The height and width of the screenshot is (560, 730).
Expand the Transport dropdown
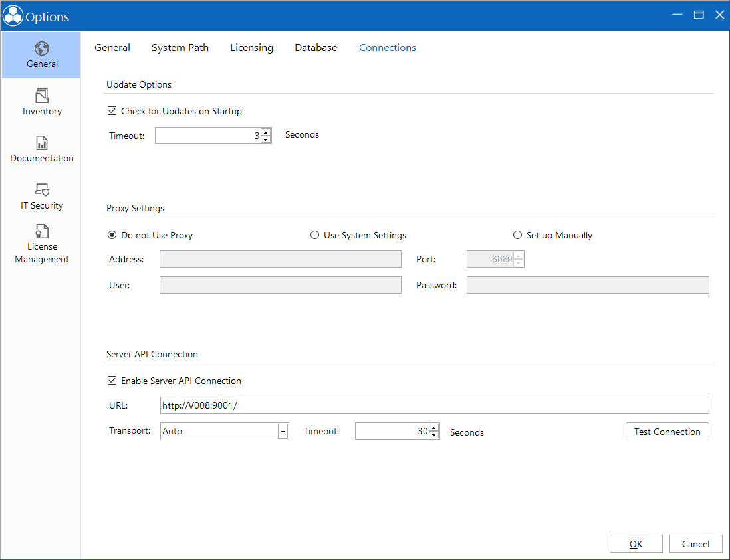tap(283, 432)
